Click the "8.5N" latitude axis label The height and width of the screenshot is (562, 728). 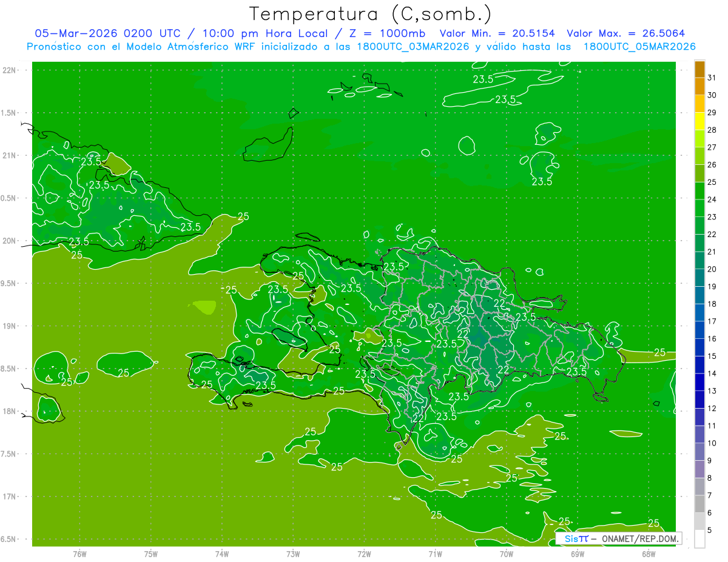[8, 369]
